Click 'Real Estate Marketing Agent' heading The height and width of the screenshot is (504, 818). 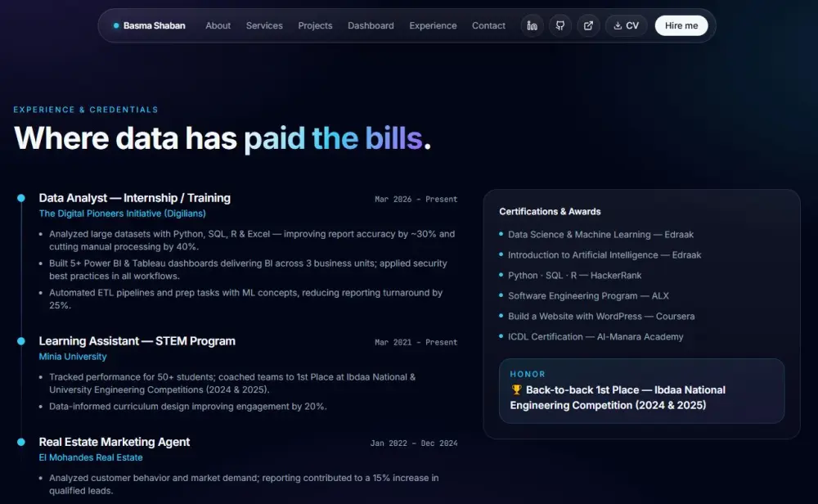115,442
